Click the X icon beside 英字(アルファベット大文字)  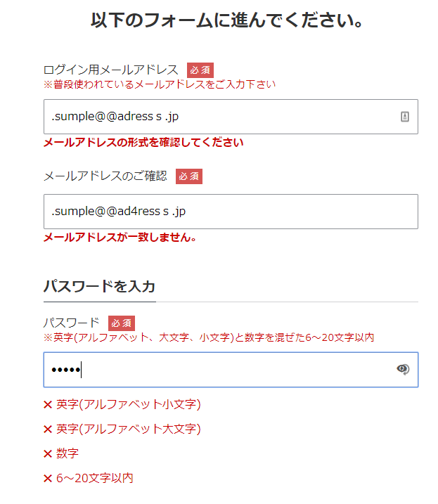pos(48,429)
